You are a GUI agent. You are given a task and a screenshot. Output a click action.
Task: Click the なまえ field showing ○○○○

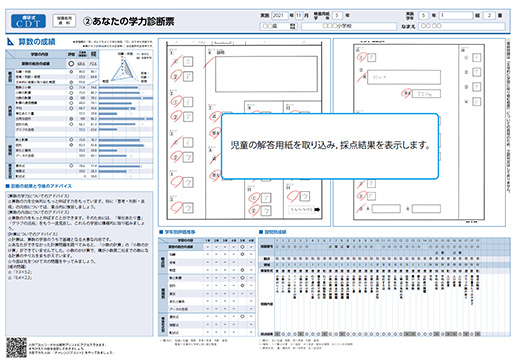(x=462, y=26)
